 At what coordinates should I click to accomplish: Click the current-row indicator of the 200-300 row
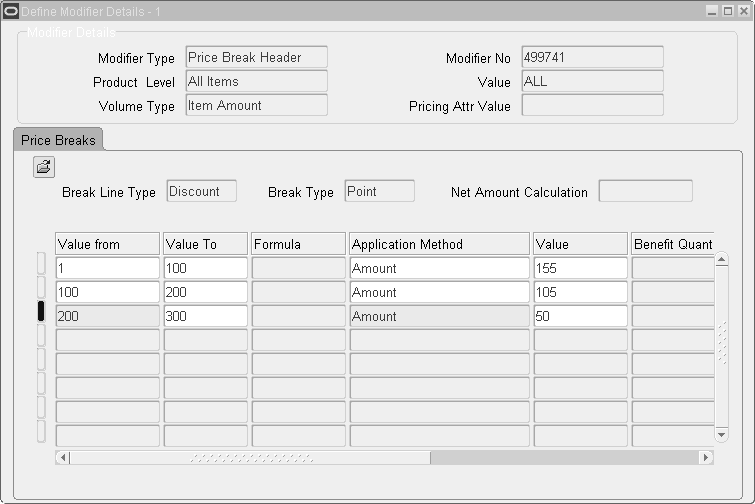click(x=41, y=311)
